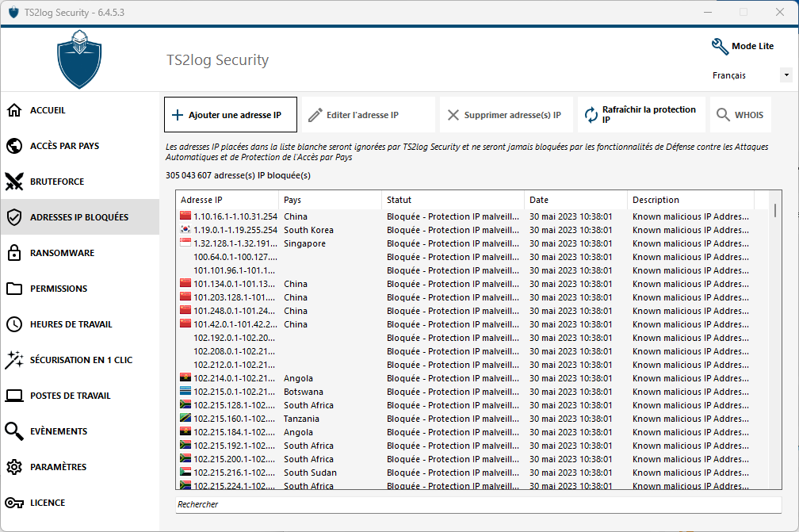The height and width of the screenshot is (532, 799).
Task: Click the WHOIS magnifier icon
Action: [723, 114]
